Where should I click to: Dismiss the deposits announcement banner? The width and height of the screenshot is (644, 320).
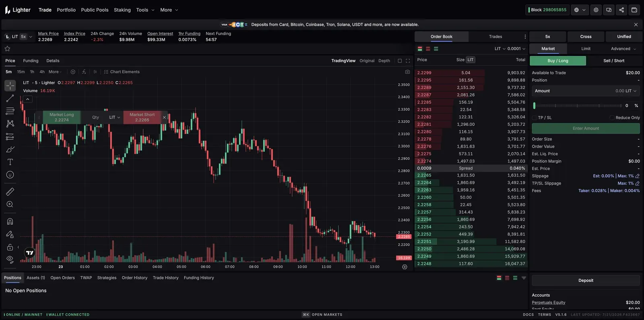[x=636, y=25]
